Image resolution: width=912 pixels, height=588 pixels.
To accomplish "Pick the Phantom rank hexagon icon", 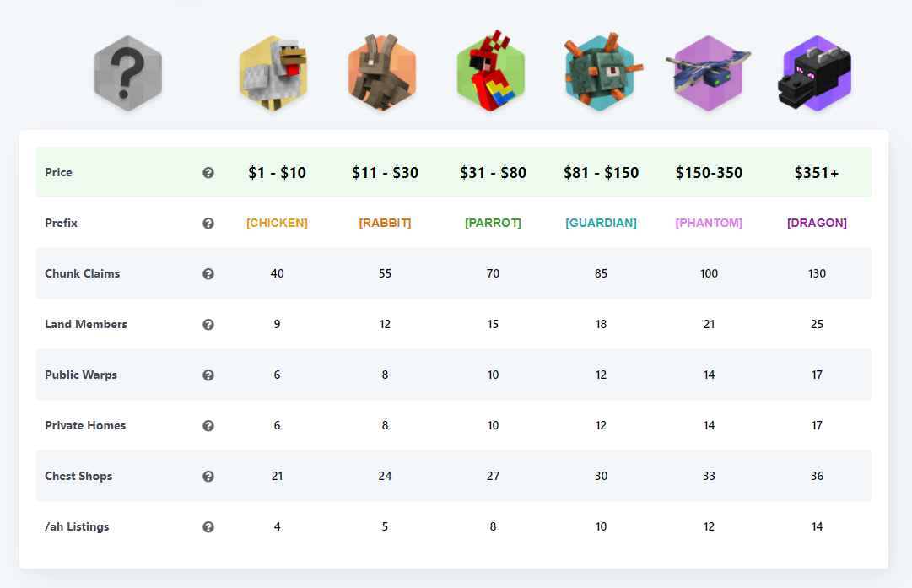I will [708, 73].
